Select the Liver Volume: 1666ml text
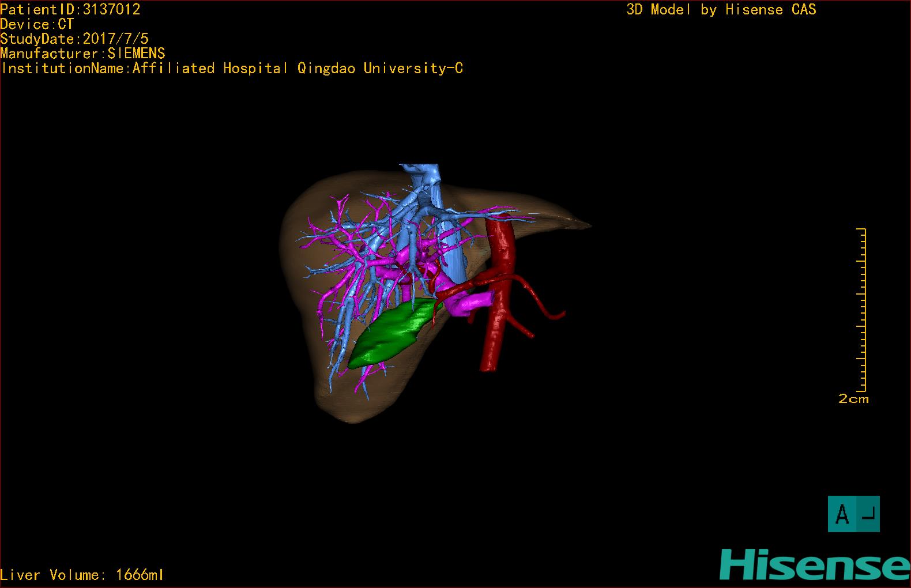Image resolution: width=911 pixels, height=588 pixels. (x=82, y=575)
